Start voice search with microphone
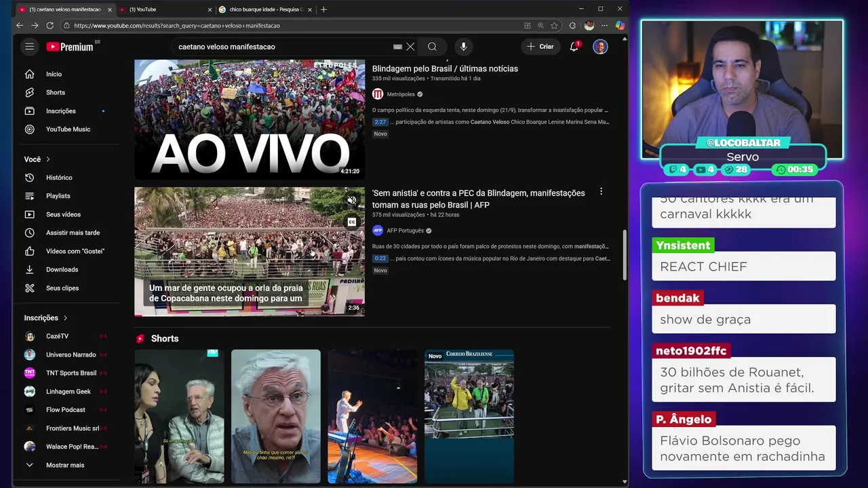Viewport: 868px width, 488px height. (x=464, y=47)
